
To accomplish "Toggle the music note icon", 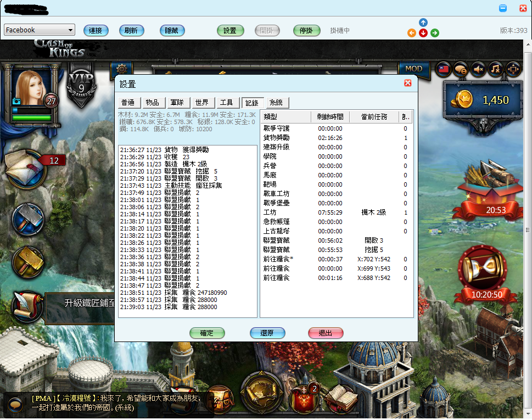I will click(496, 70).
